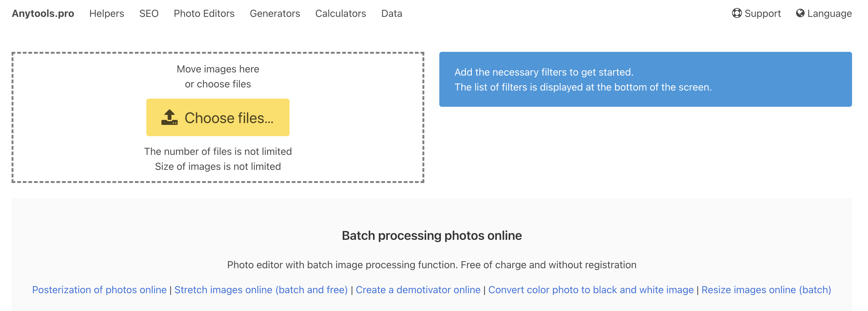Follow the Create a demotivator online link
Image resolution: width=868 pixels, height=311 pixels.
(418, 290)
